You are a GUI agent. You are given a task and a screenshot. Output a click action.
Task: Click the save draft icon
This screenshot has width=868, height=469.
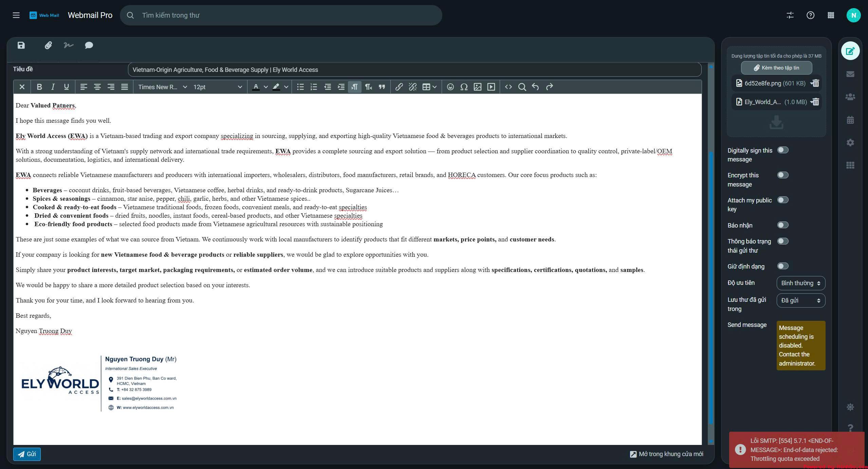pyautogui.click(x=21, y=45)
